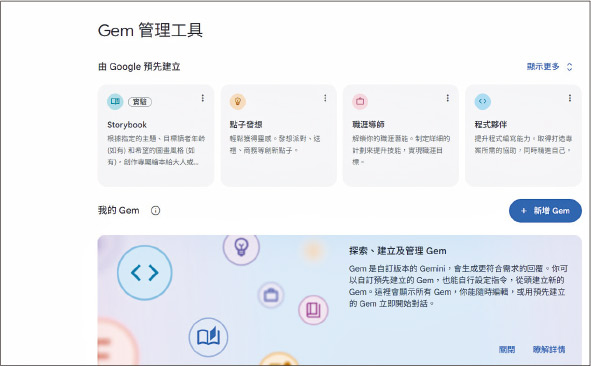The height and width of the screenshot is (366, 591).
Task: Click the open book circle in the banner
Action: click(x=208, y=337)
